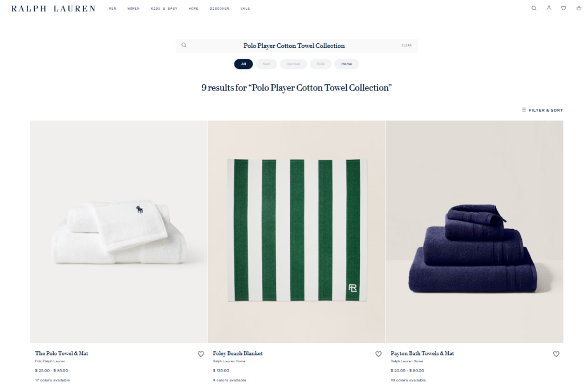Favorite Payton Bath Towels & Mat
The width and height of the screenshot is (584, 392).
[556, 354]
